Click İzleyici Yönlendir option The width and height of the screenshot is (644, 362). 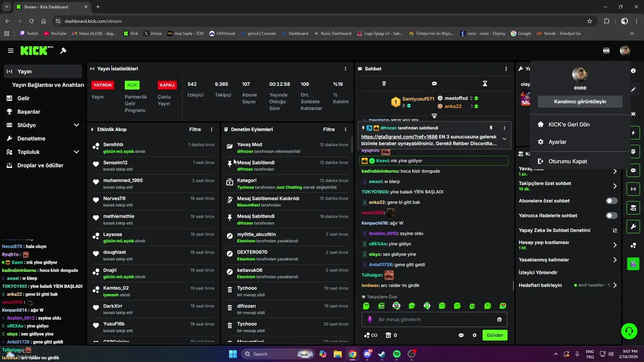(538, 273)
